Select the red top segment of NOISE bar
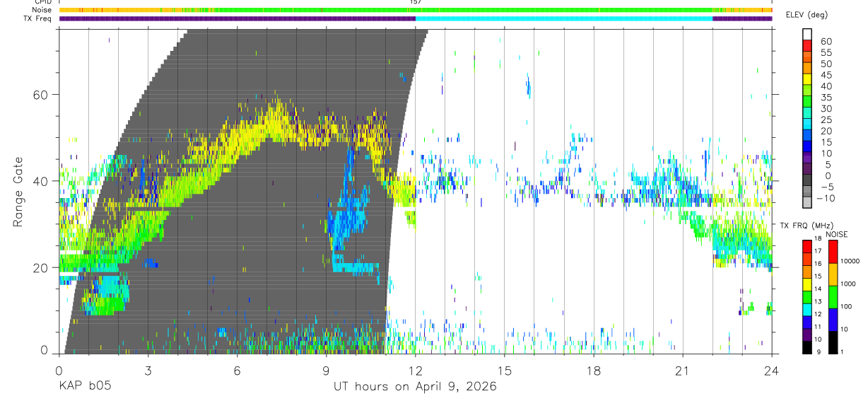This screenshot has height=401, width=868. click(x=833, y=251)
